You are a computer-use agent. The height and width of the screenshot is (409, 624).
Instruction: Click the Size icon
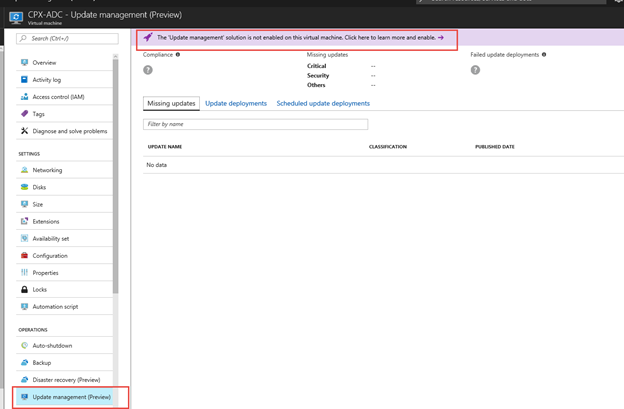point(24,204)
